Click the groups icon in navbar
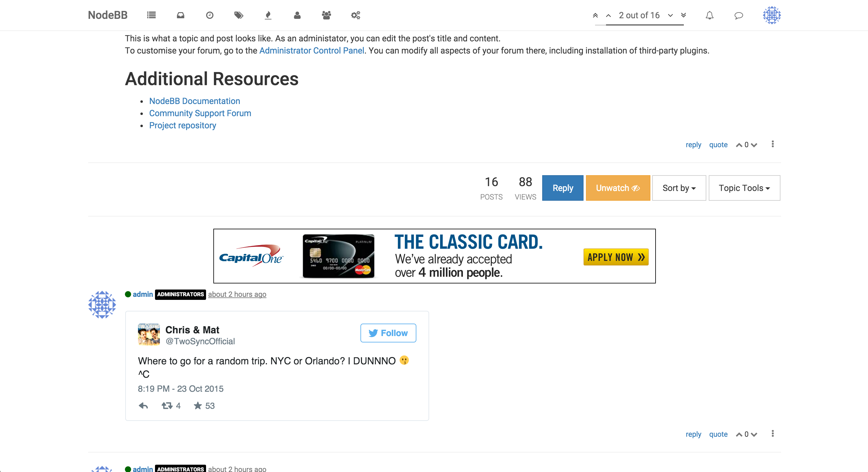The width and height of the screenshot is (868, 472). (326, 15)
